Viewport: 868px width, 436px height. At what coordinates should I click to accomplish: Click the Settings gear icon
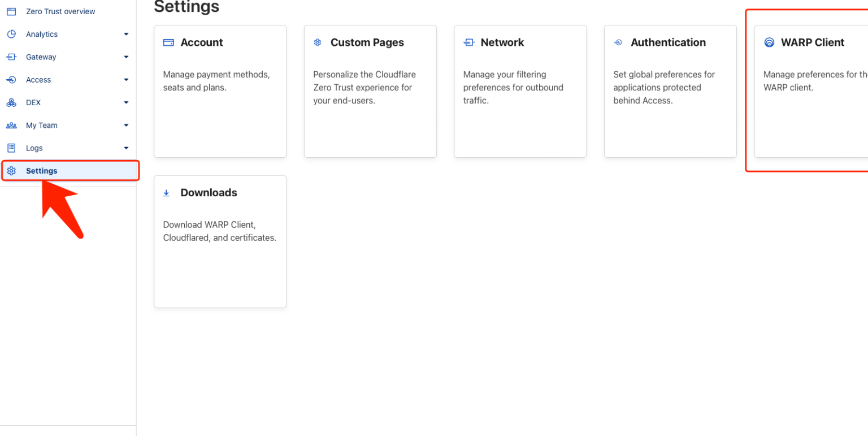pos(11,170)
